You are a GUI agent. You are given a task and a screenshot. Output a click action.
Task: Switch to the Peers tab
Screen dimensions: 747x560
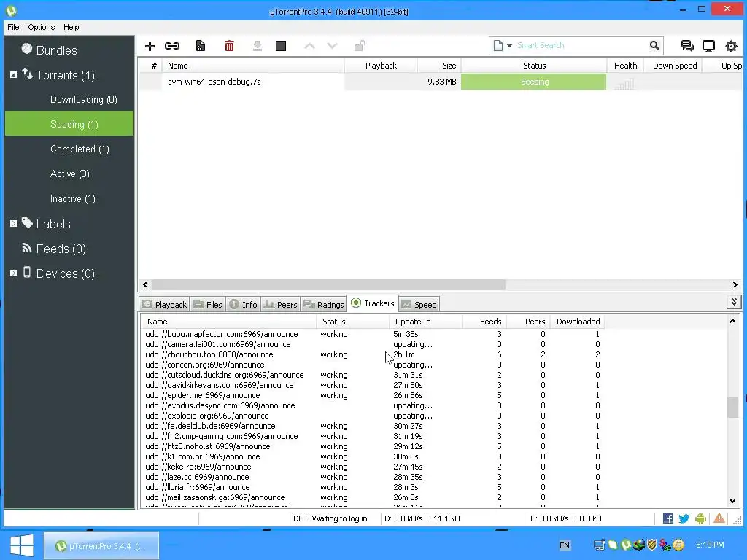(x=281, y=304)
